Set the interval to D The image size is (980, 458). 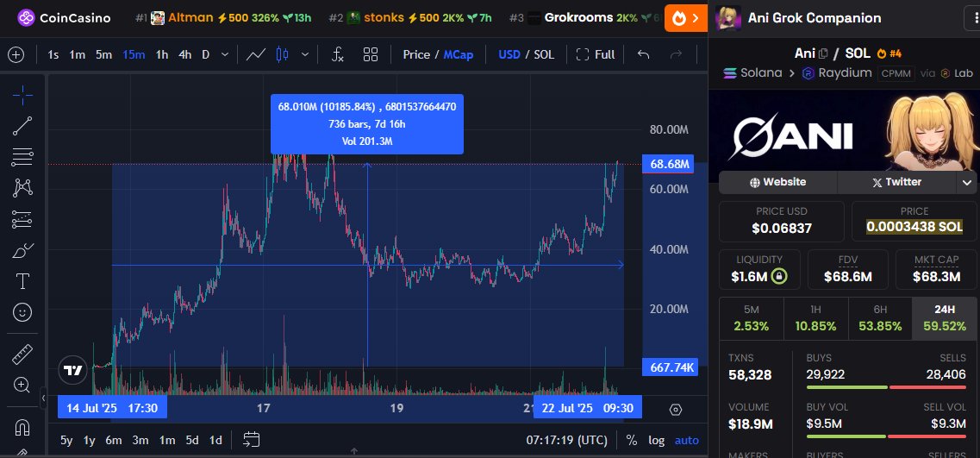pyautogui.click(x=206, y=54)
